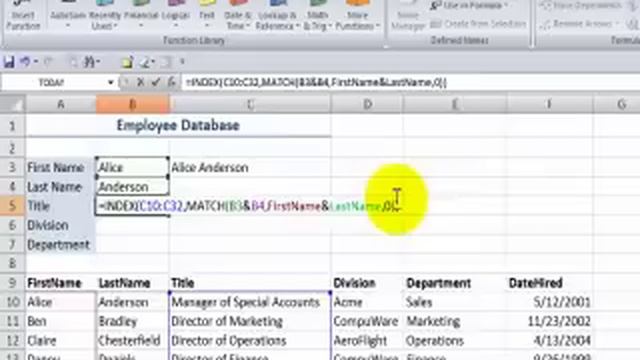Open the More Functions dropdown
The image size is (640, 360).
(x=357, y=16)
